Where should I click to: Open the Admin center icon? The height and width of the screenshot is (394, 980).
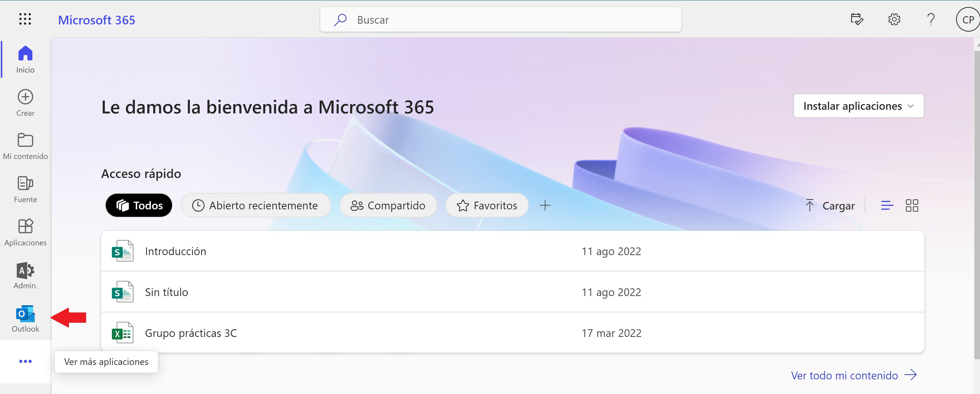(25, 275)
